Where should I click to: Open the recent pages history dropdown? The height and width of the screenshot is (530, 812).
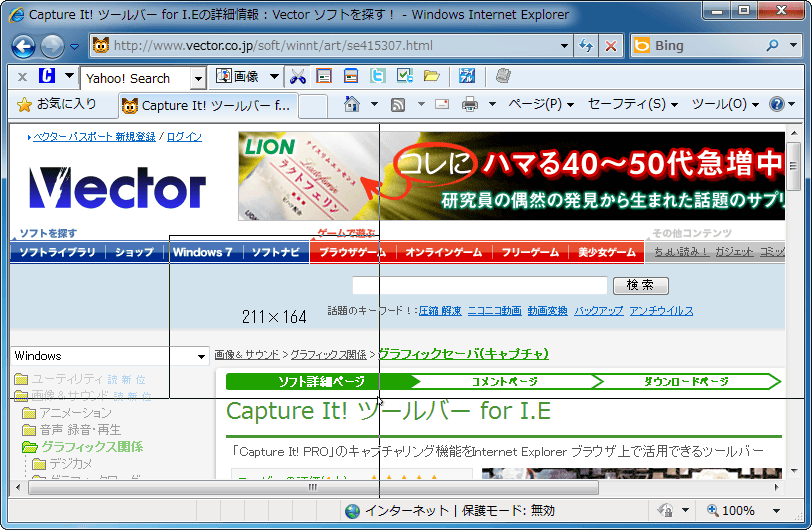(x=75, y=47)
